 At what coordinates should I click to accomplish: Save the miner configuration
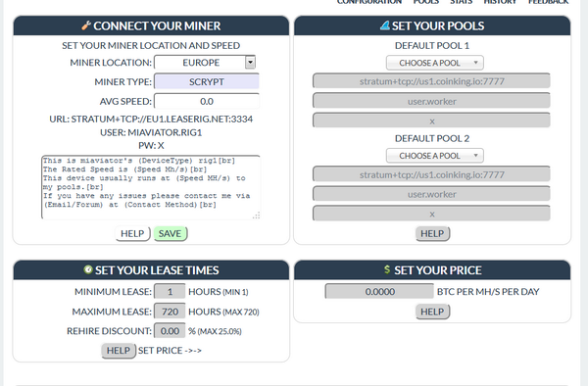click(170, 233)
